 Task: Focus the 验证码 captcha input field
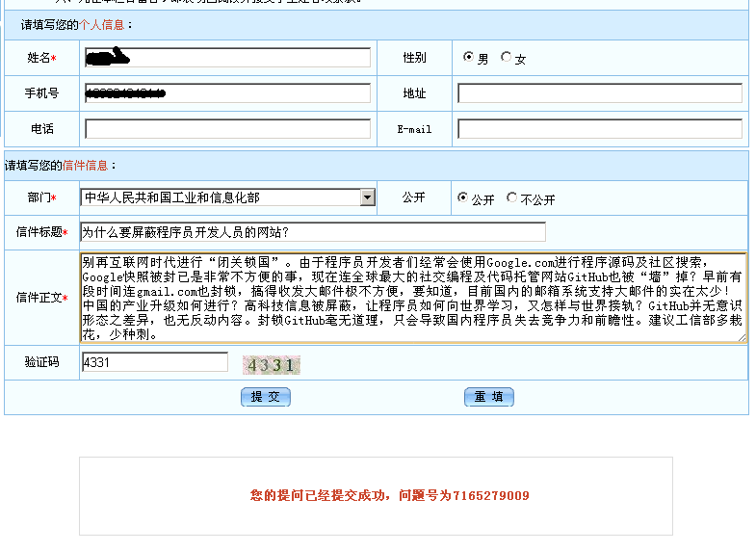[x=155, y=362]
